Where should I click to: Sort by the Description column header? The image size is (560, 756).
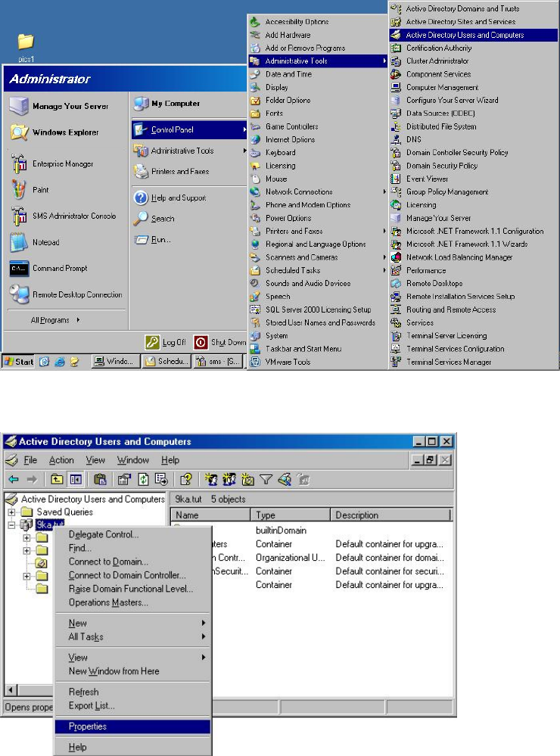pos(391,515)
